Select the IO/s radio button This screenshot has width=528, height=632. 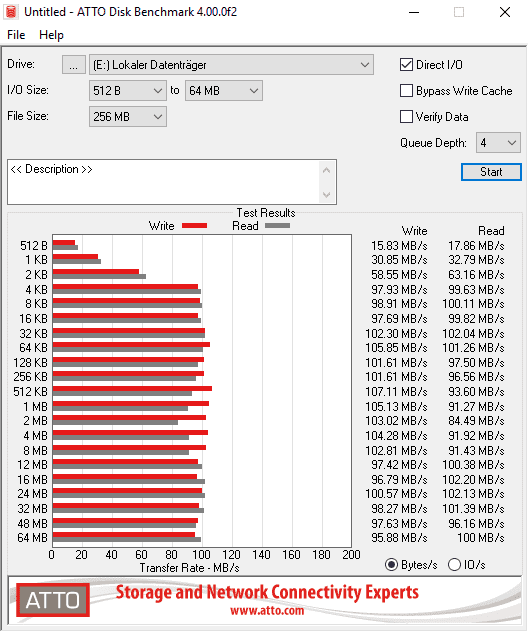pyautogui.click(x=454, y=565)
